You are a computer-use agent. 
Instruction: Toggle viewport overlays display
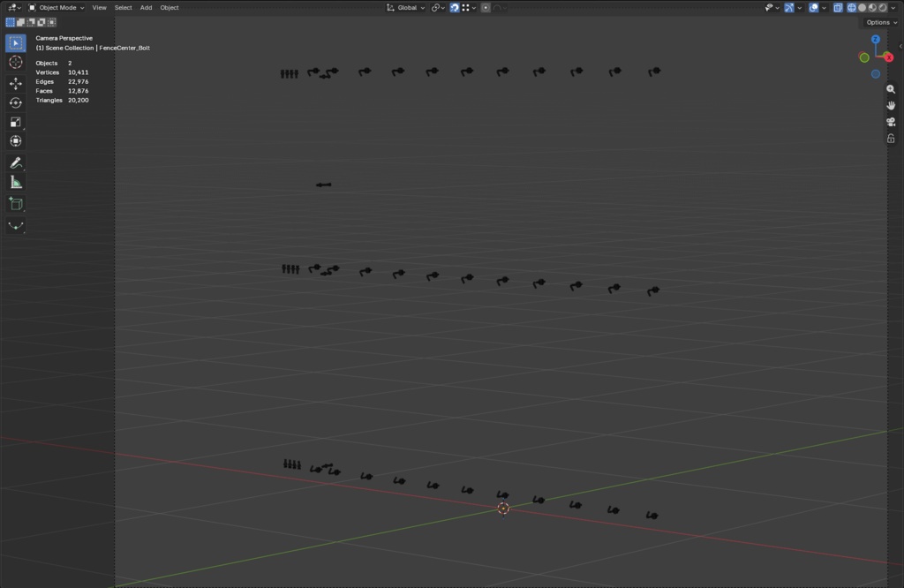813,7
